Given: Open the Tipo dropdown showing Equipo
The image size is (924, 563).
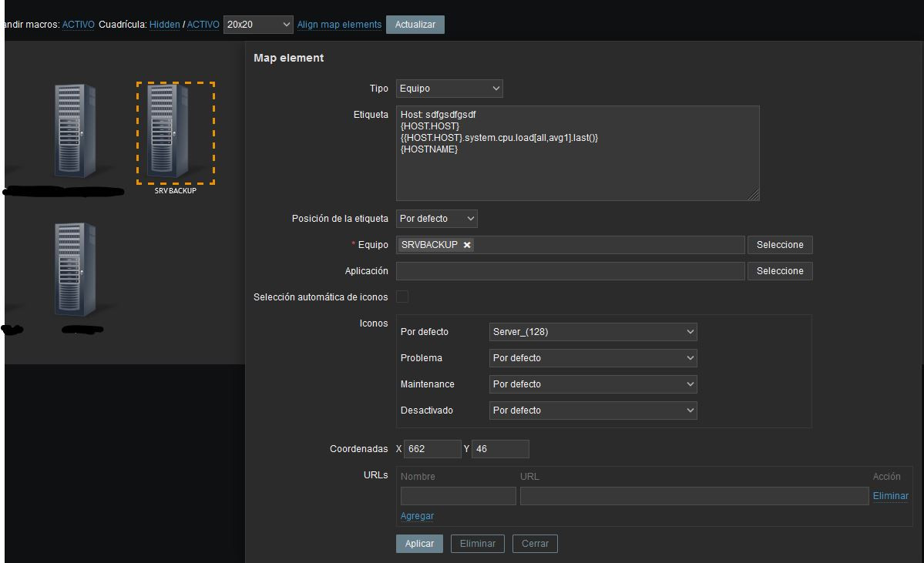Looking at the screenshot, I should [x=449, y=89].
